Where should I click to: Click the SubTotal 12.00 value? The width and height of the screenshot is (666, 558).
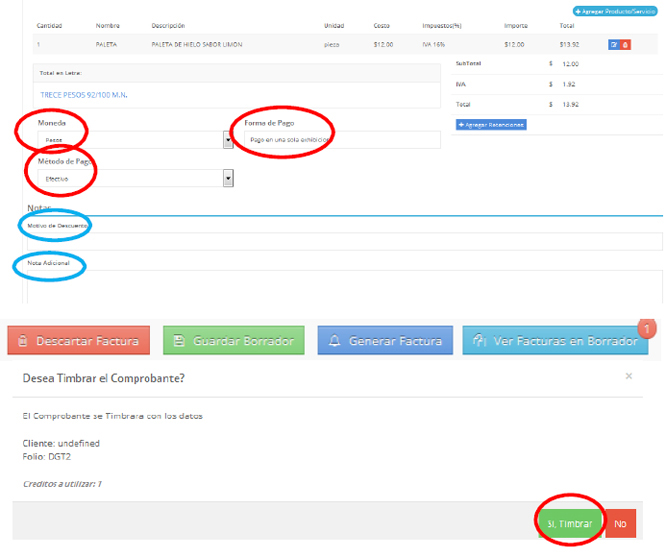click(570, 64)
